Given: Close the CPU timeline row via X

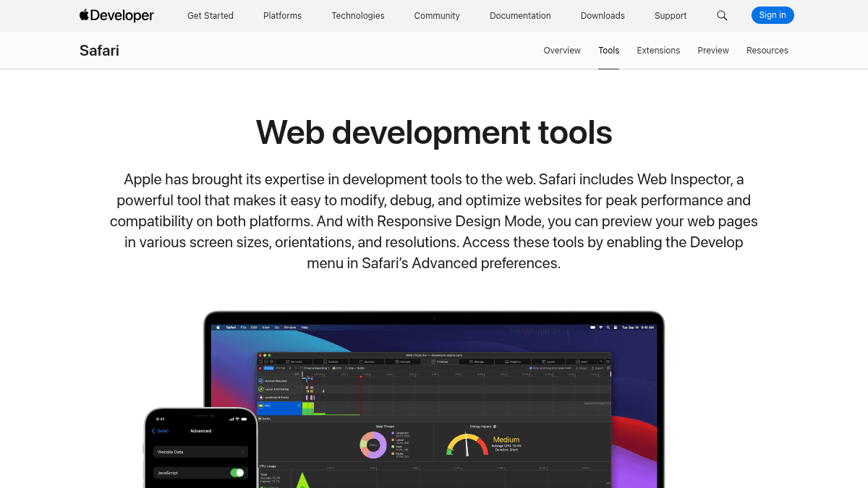Looking at the screenshot, I should click(x=299, y=406).
